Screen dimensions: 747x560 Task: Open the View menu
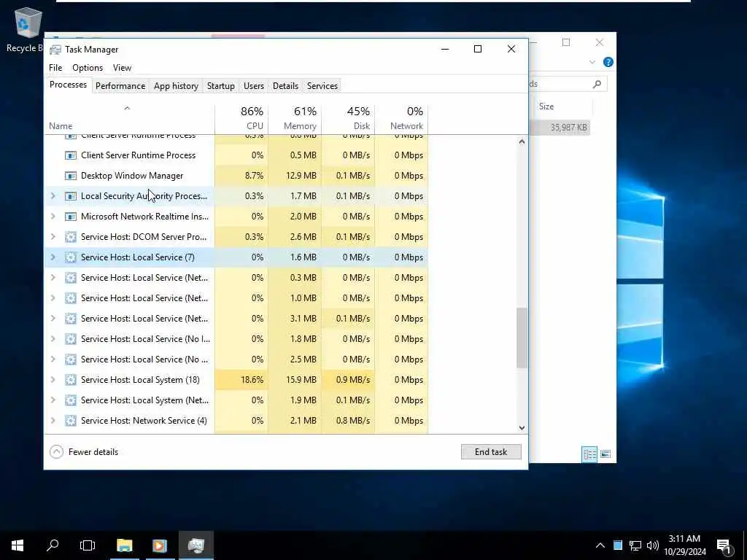(122, 68)
